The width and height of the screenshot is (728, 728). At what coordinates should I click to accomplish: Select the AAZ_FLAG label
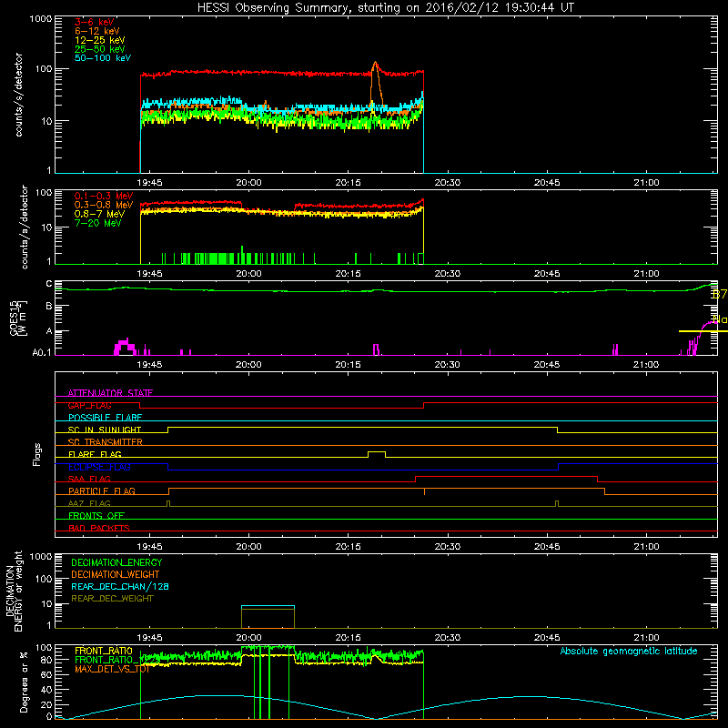pos(89,503)
